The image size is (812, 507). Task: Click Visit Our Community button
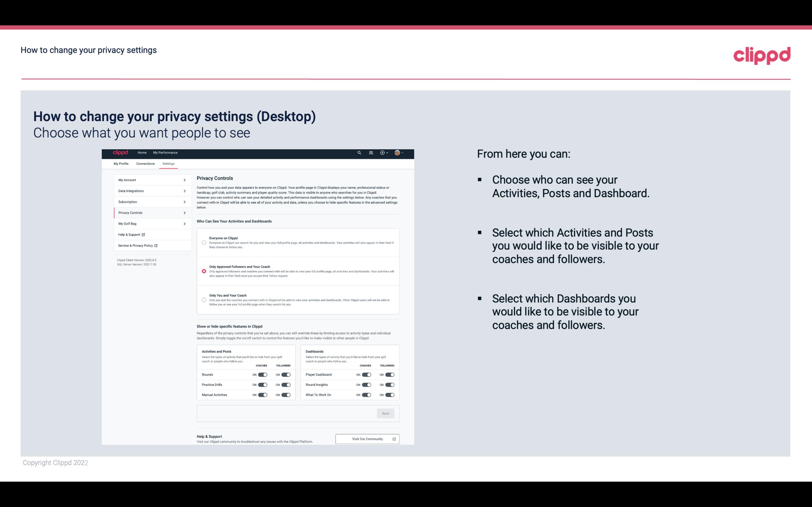[x=366, y=439]
